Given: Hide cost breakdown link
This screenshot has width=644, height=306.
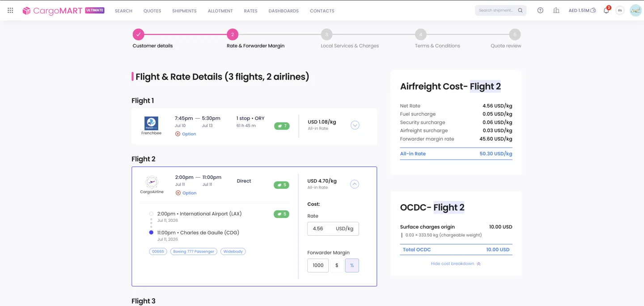Looking at the screenshot, I should (x=456, y=263).
